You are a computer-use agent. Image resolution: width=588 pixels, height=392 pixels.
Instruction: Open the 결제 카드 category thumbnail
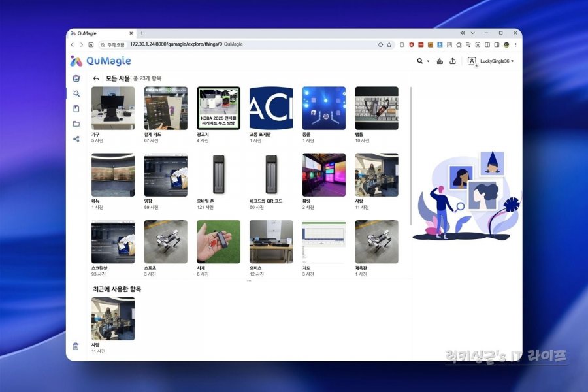(x=166, y=108)
